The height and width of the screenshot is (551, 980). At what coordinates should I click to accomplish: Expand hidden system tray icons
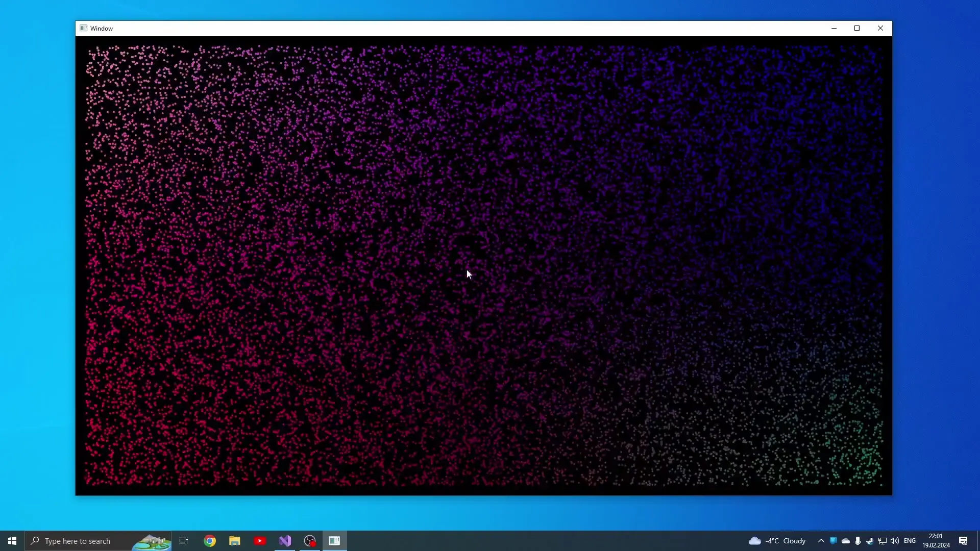coord(821,541)
